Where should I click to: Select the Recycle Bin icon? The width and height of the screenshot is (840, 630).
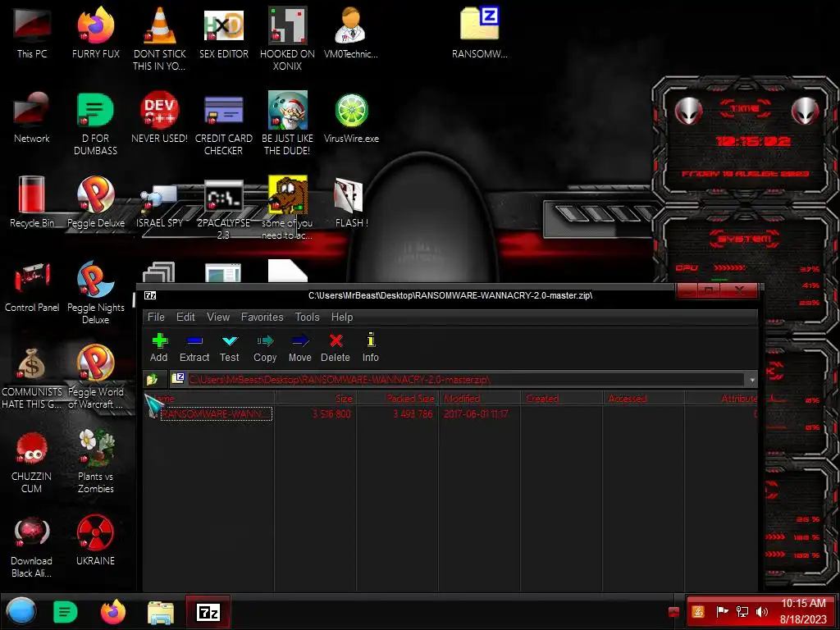pyautogui.click(x=32, y=203)
